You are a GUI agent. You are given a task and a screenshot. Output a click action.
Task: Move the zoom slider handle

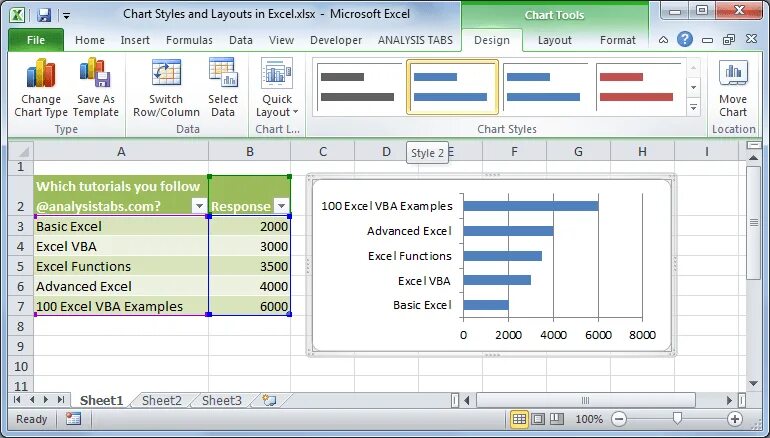pyautogui.click(x=677, y=419)
